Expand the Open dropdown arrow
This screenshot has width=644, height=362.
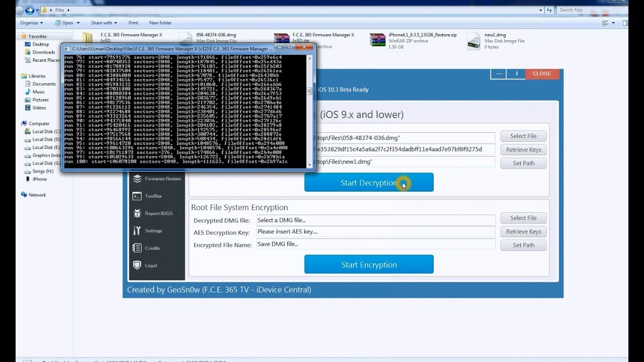click(x=78, y=23)
